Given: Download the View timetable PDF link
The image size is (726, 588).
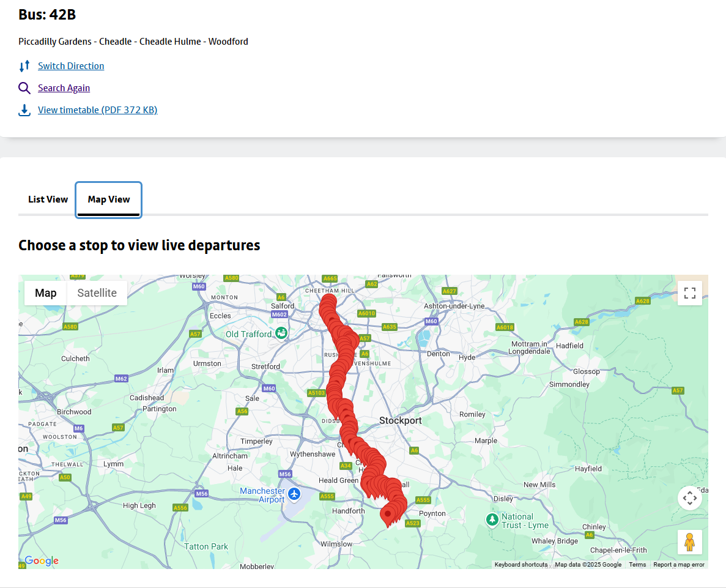Looking at the screenshot, I should tap(97, 110).
